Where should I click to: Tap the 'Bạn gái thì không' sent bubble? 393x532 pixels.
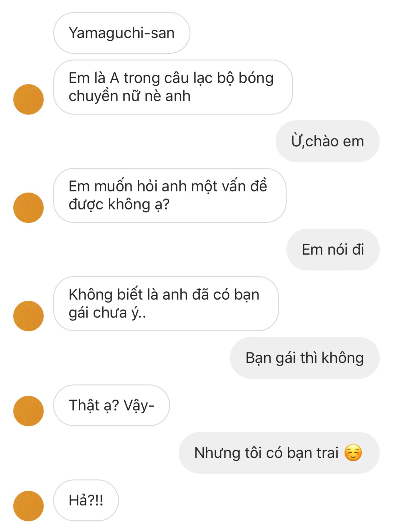pos(305,358)
